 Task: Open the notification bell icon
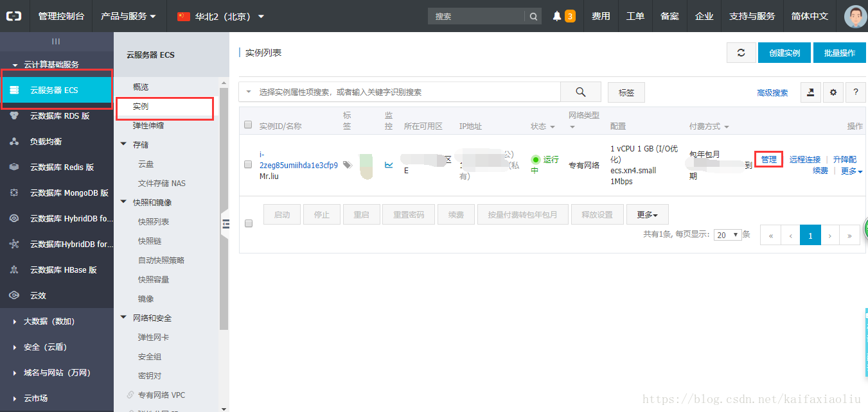click(x=557, y=16)
